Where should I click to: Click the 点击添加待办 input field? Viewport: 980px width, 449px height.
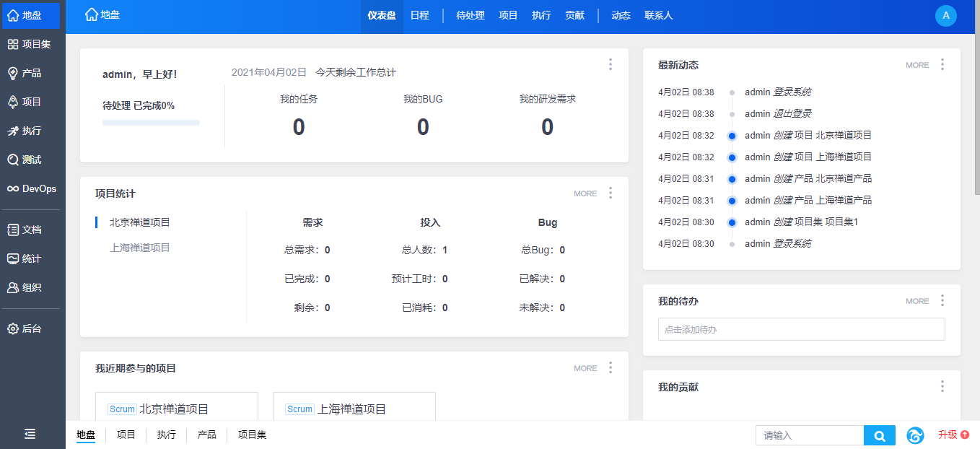pyautogui.click(x=801, y=329)
